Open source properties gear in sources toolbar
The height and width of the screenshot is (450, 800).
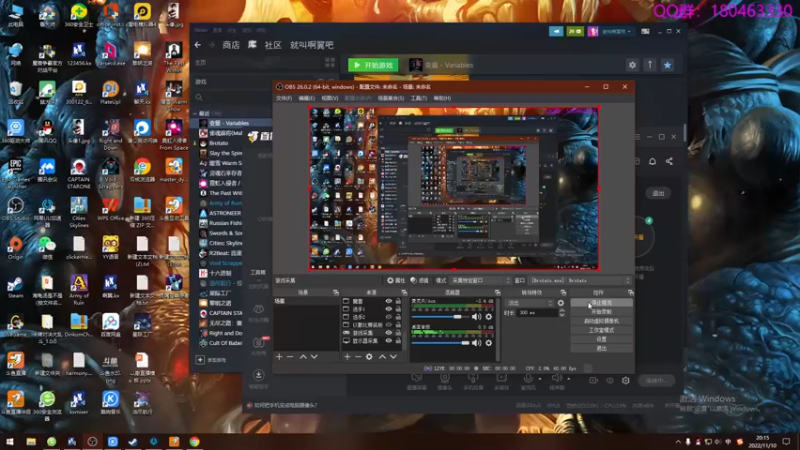pyautogui.click(x=369, y=357)
